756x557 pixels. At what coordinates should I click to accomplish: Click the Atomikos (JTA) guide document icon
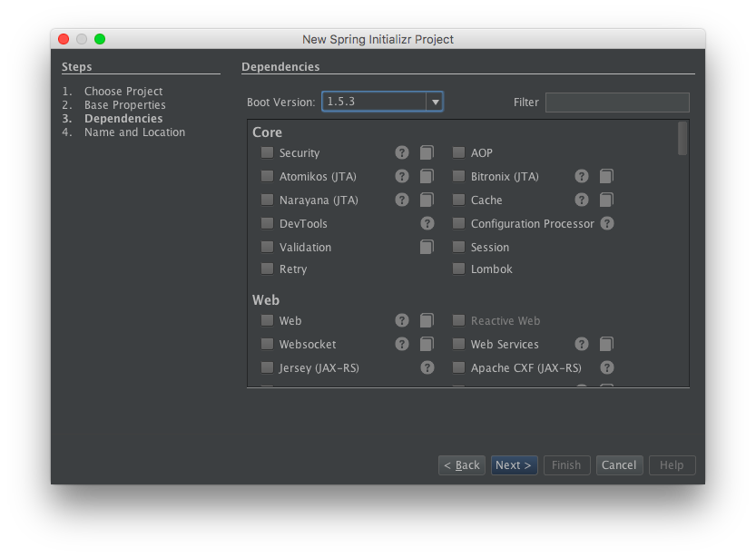click(427, 176)
